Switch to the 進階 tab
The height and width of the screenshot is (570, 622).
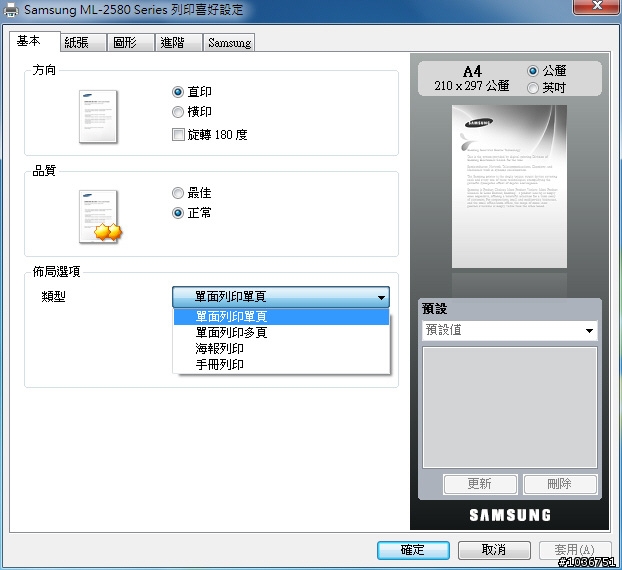[179, 42]
